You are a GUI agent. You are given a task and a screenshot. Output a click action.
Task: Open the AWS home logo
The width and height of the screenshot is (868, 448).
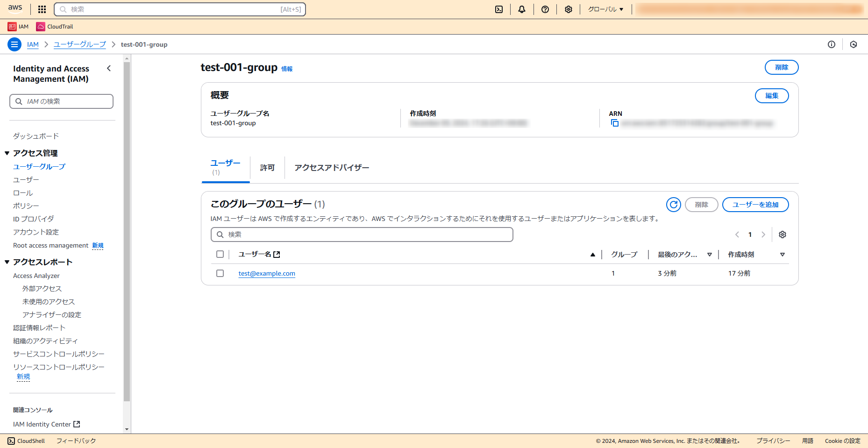click(15, 8)
